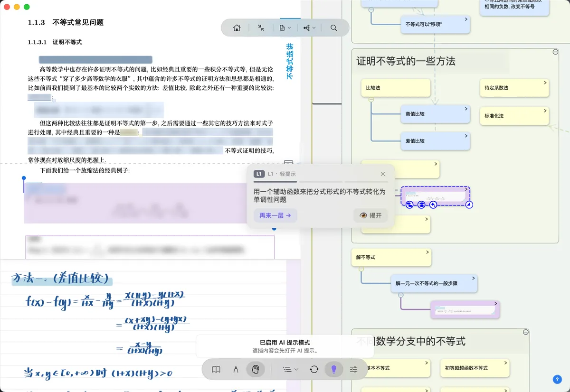Click the 不等式选讲 vertical tab
570x392 pixels.
pyautogui.click(x=290, y=61)
